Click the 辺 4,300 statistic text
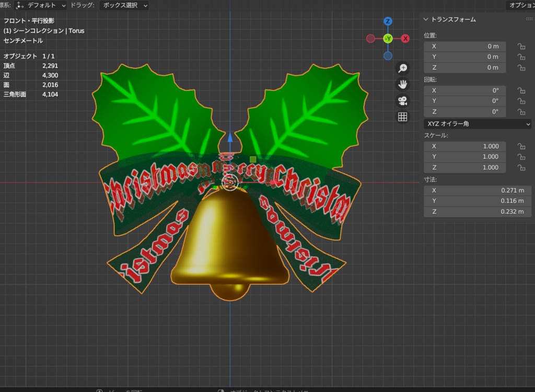 31,75
